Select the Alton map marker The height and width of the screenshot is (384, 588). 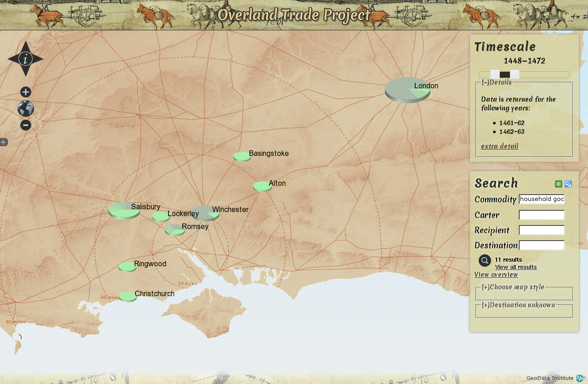(x=262, y=186)
